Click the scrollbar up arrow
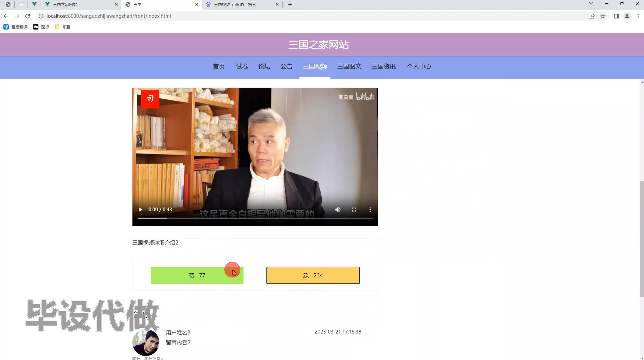 coord(642,82)
